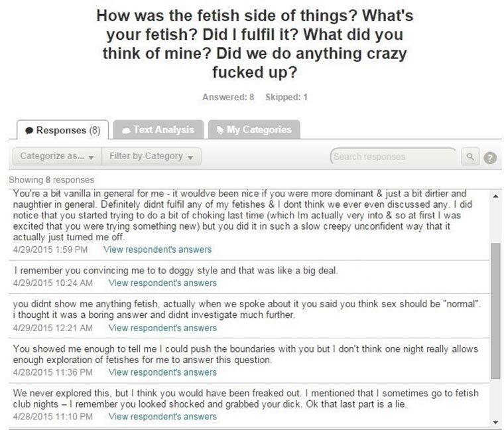Screen dimensions: 504x440
Task: Expand the Categorize as dropdown
Action: point(57,157)
